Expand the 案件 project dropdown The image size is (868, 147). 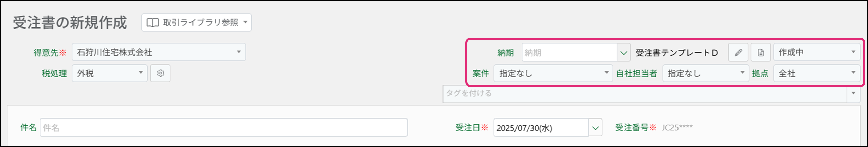coord(606,73)
